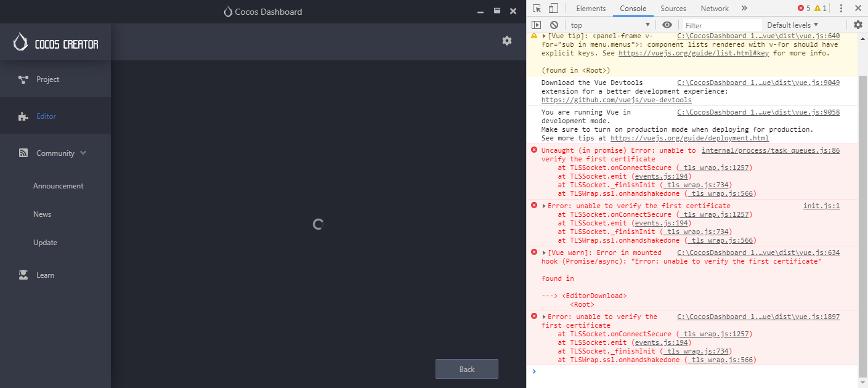Expand the init.js error message
Viewport: 868px width, 388px height.
544,206
